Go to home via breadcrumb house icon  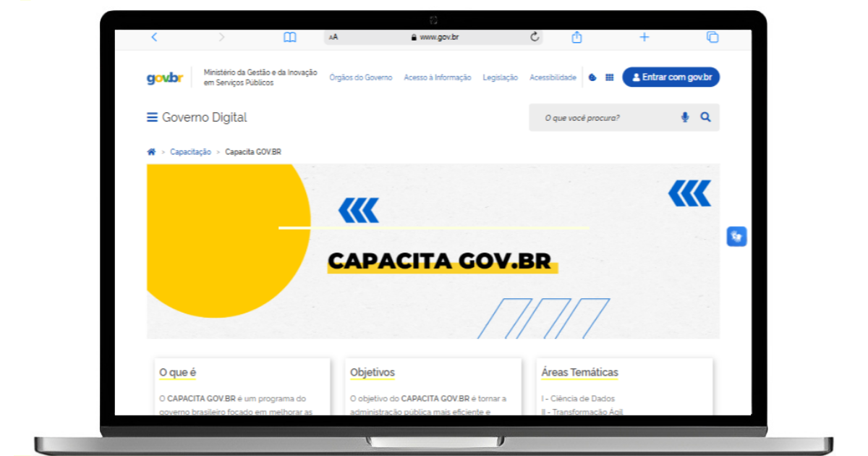pos(151,152)
